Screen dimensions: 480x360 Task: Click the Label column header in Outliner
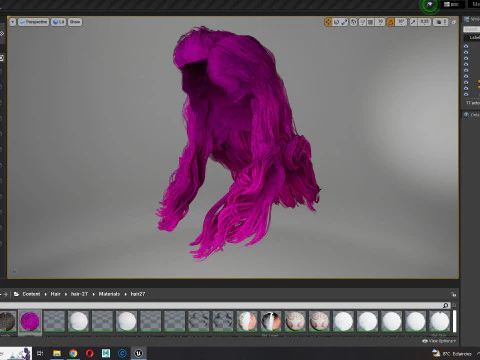(474, 38)
